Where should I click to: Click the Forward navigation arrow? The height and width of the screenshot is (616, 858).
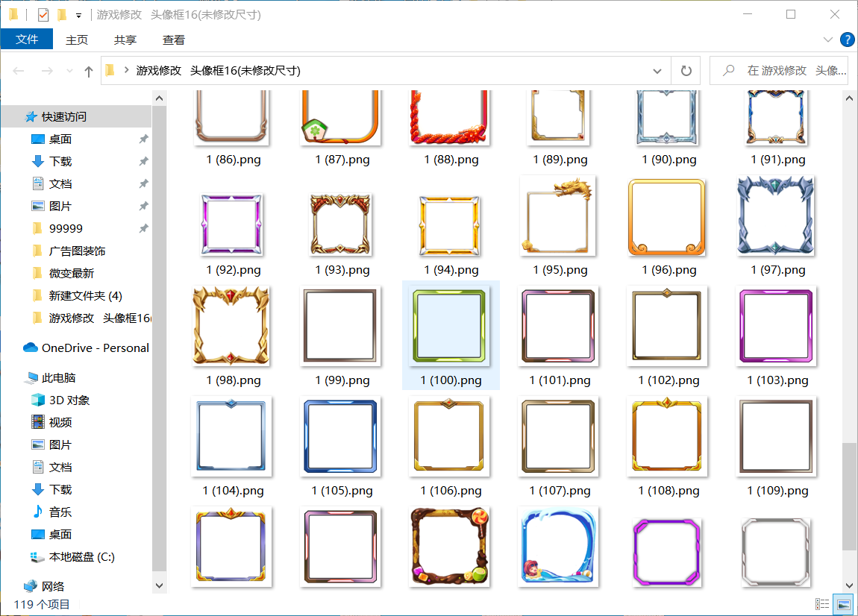pos(47,71)
